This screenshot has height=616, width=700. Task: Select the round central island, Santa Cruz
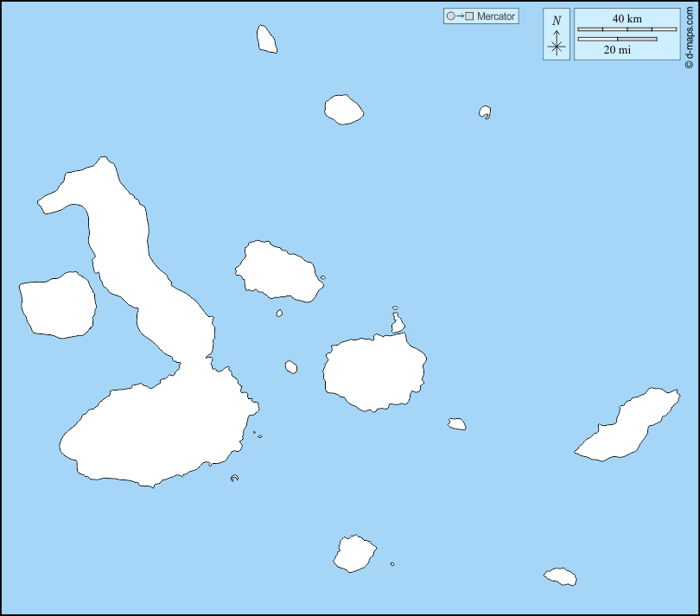(374, 372)
